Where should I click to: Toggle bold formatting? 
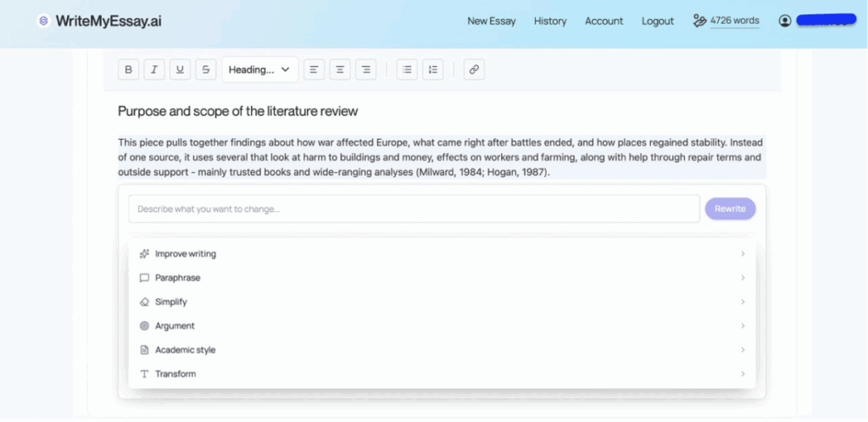pyautogui.click(x=129, y=70)
